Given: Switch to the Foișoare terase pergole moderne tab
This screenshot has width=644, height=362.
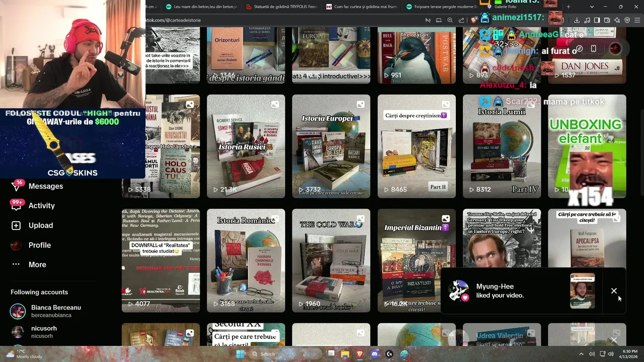Looking at the screenshot, I should coord(442,7).
